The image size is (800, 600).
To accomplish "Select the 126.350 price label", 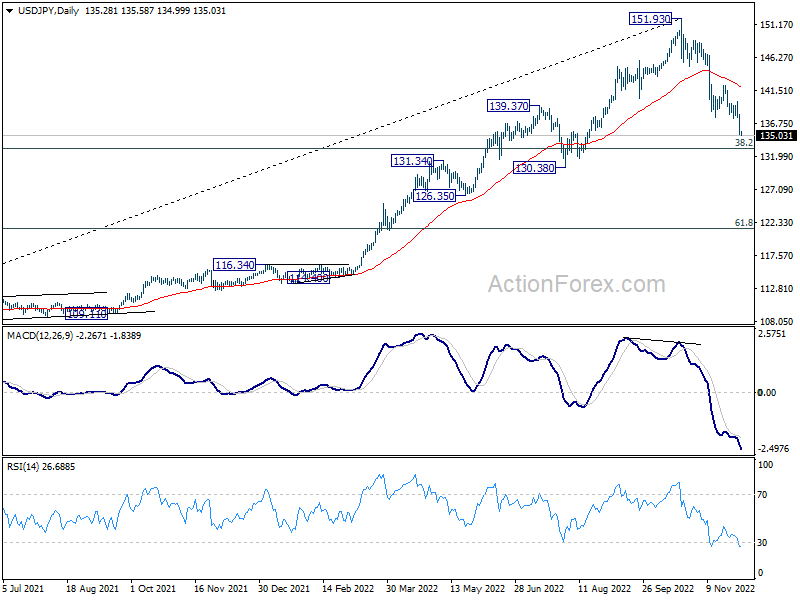I will [x=434, y=196].
